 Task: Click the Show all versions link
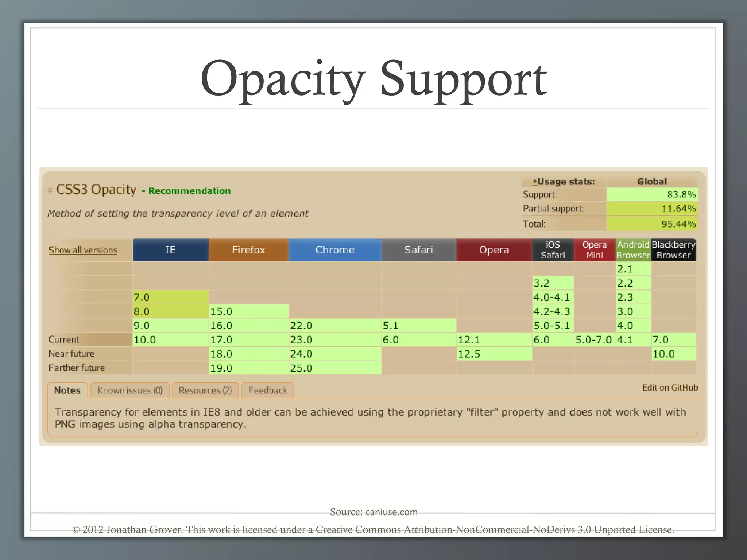83,250
